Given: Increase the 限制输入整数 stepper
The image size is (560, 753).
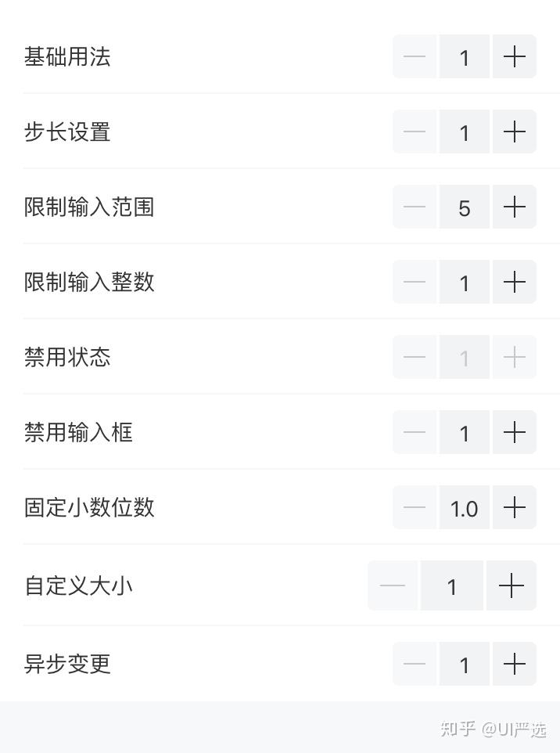Looking at the screenshot, I should (514, 282).
